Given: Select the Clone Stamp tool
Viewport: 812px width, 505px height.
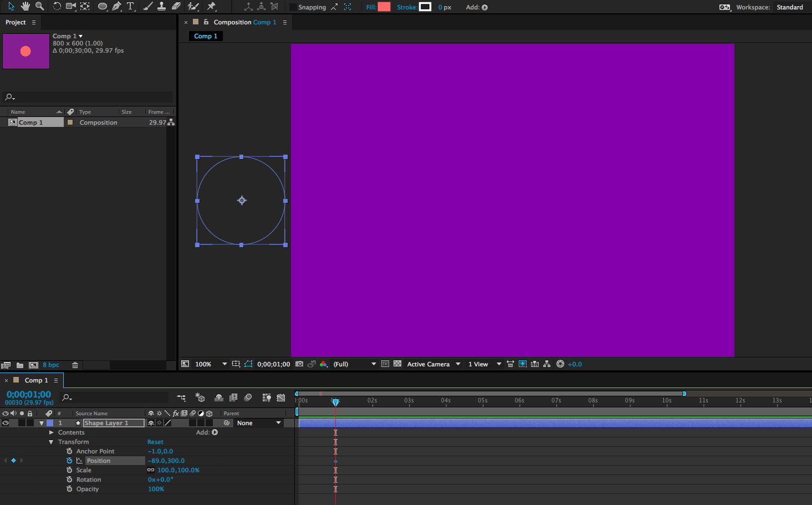Looking at the screenshot, I should pos(162,7).
